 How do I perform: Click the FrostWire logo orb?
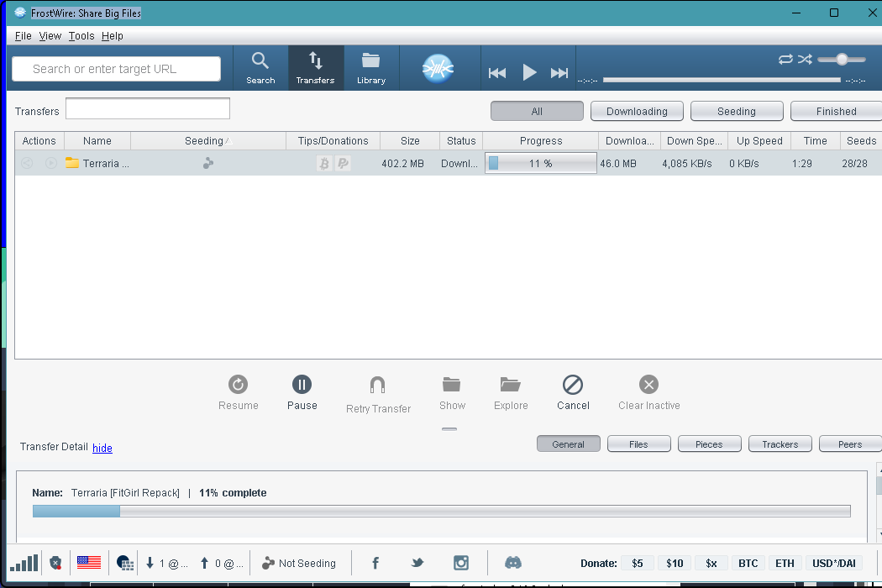[x=438, y=69]
